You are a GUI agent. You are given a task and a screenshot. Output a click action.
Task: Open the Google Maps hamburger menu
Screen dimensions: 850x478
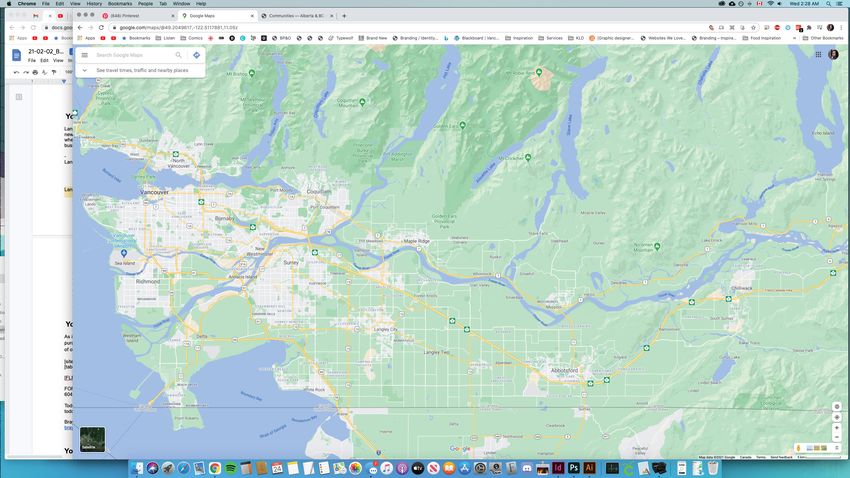pyautogui.click(x=85, y=55)
